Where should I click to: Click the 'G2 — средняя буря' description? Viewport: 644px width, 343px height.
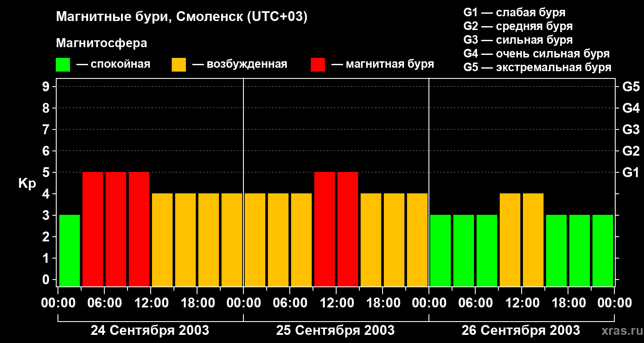click(518, 26)
